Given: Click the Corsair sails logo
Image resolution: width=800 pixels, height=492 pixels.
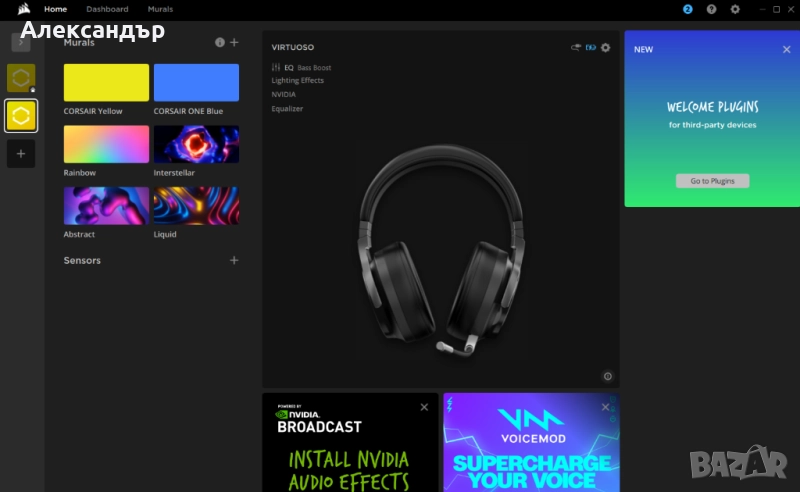Looking at the screenshot, I should pos(22,9).
